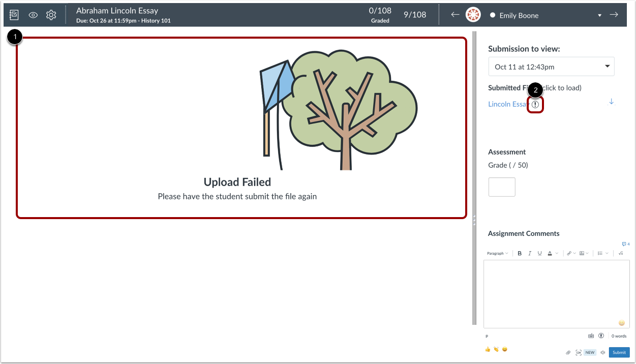
Task: Click the panel divider drag handle
Action: tap(474, 220)
